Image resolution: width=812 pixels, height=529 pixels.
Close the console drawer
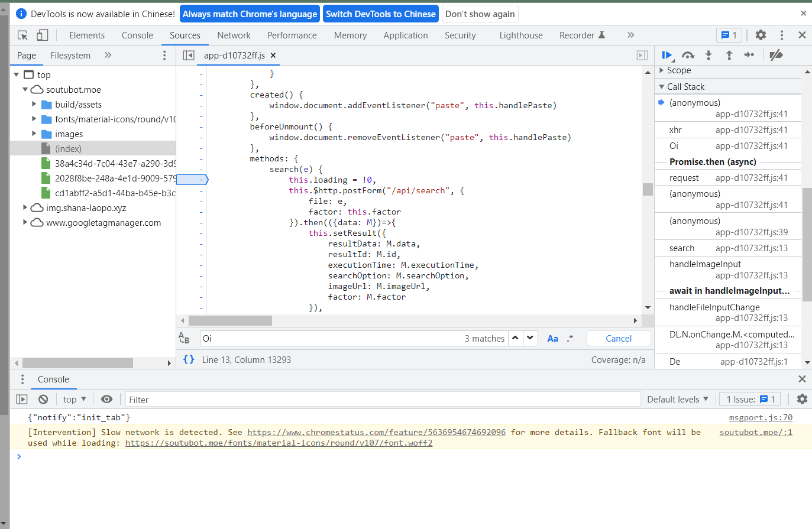pos(802,379)
